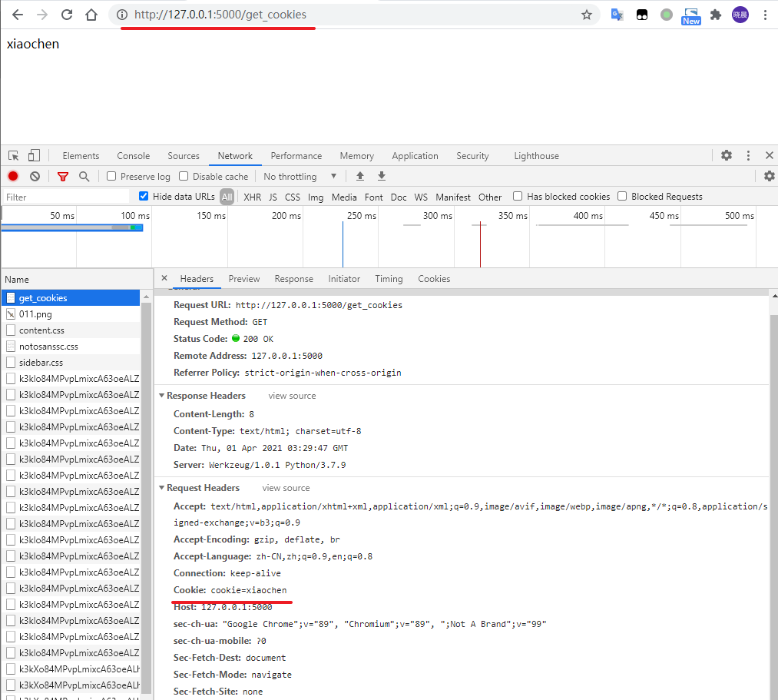The width and height of the screenshot is (778, 700).
Task: Open network panel settings gear
Action: (x=769, y=176)
